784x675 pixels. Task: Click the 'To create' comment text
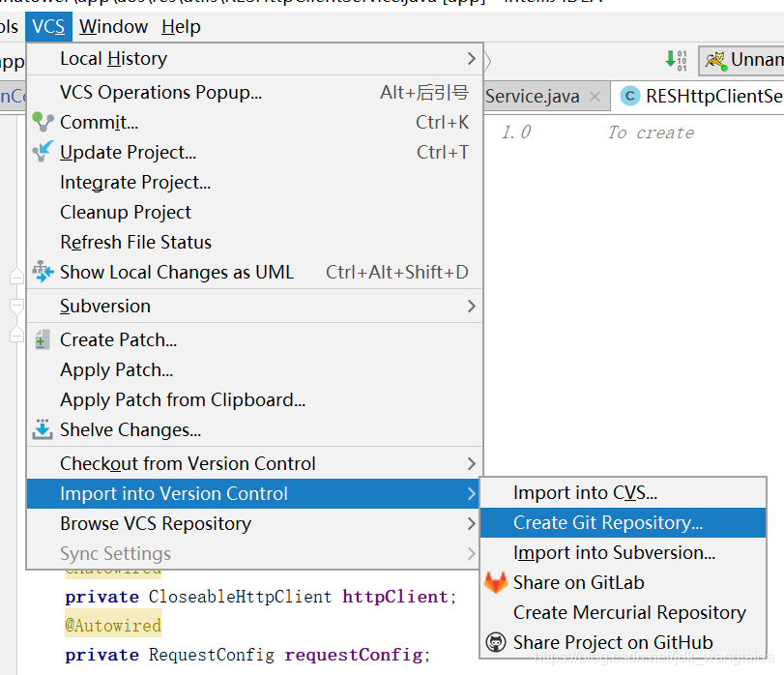(651, 132)
